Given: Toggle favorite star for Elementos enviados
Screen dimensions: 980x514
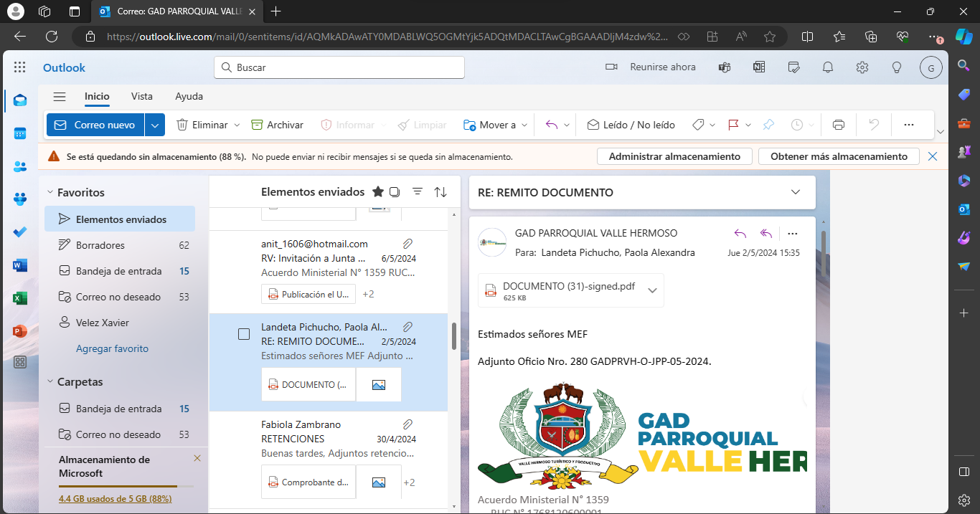Looking at the screenshot, I should coord(378,191).
